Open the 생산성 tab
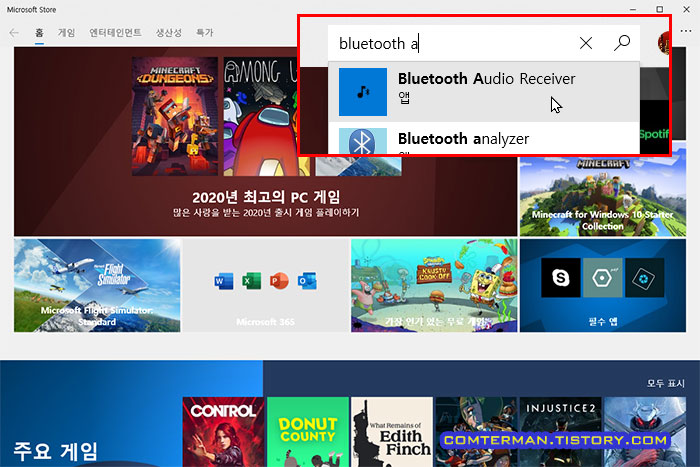The image size is (700, 467). point(169,33)
